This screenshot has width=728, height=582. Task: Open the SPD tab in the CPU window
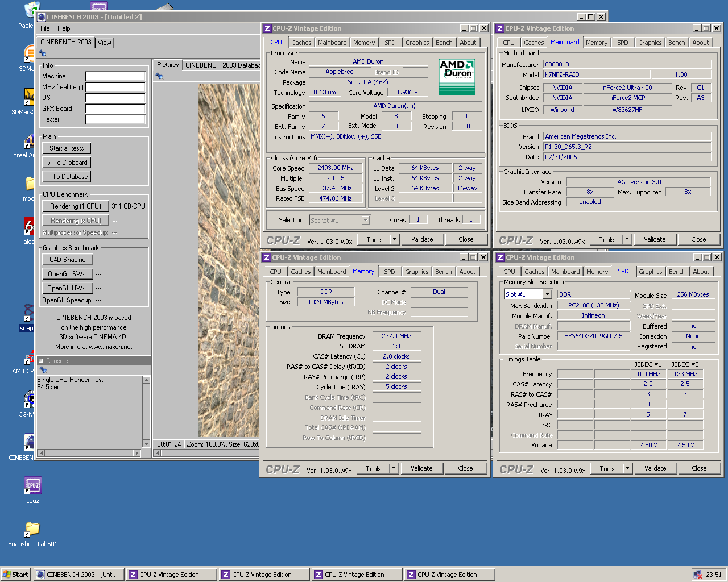(x=390, y=43)
